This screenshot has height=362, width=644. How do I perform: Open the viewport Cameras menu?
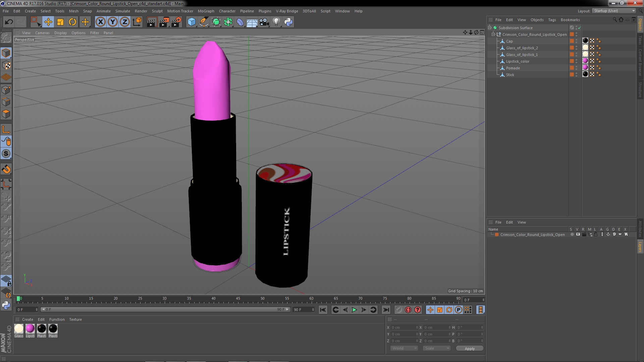point(42,33)
